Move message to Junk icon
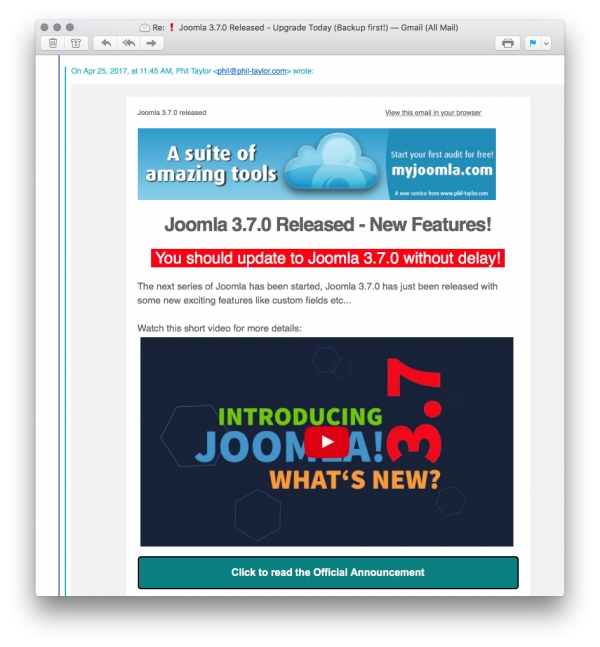 pos(76,43)
